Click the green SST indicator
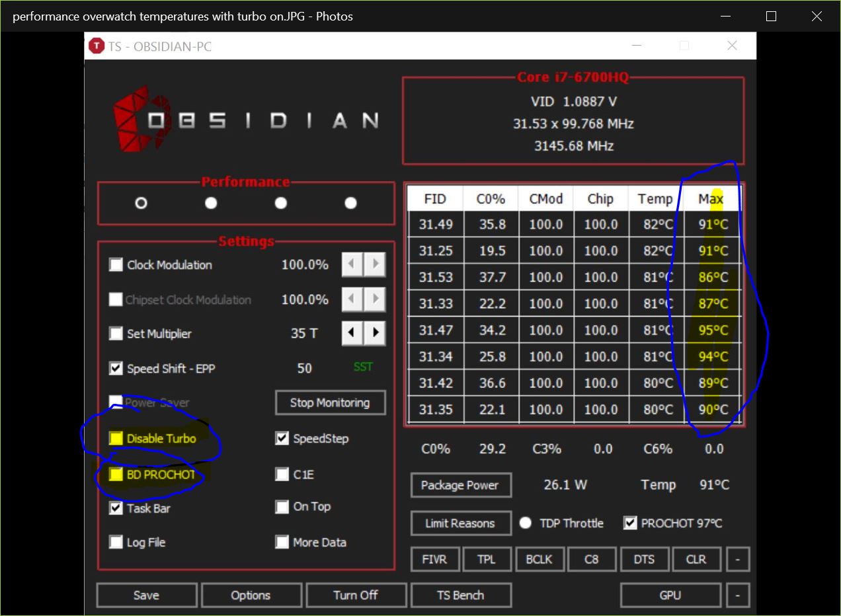The image size is (841, 616). [363, 367]
